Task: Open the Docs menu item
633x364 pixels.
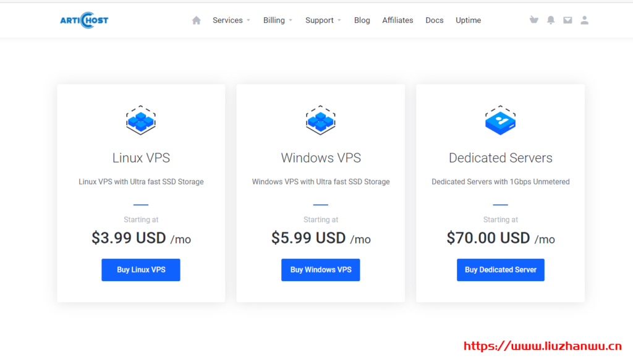Action: [x=434, y=20]
